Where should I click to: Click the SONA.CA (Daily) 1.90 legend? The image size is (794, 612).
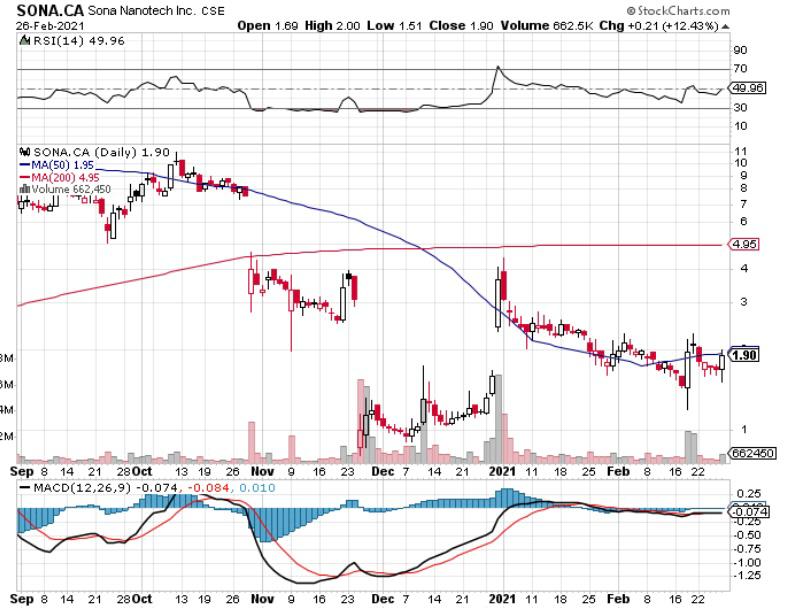tap(101, 151)
